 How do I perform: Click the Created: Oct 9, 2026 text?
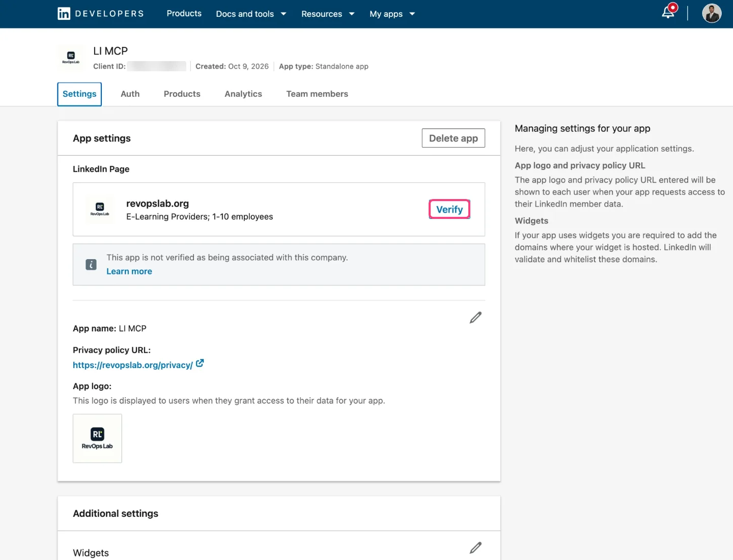232,66
